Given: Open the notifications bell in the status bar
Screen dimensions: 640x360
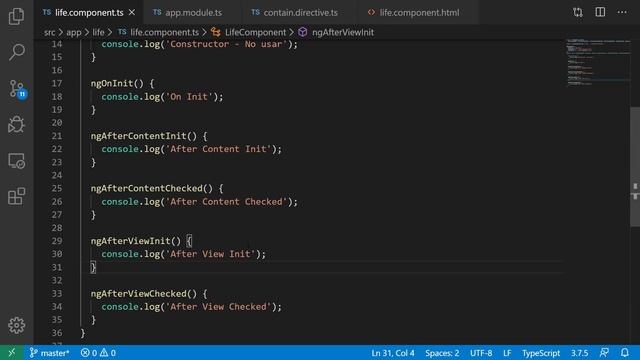Looking at the screenshot, I should click(625, 353).
